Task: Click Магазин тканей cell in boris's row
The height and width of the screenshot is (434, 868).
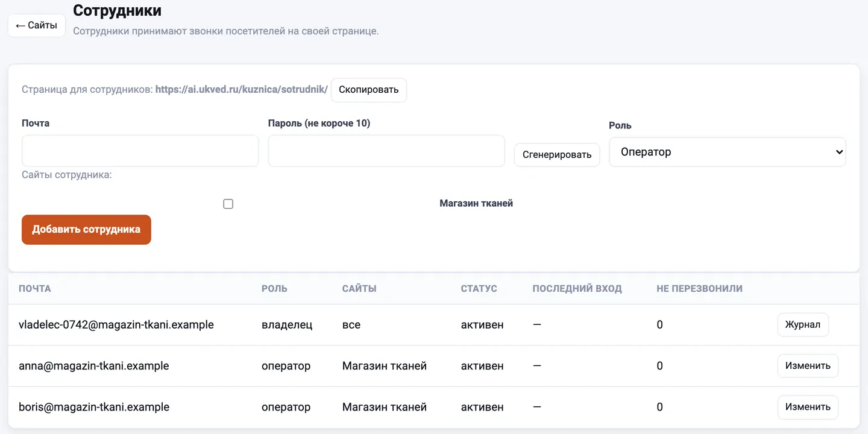Action: click(385, 407)
